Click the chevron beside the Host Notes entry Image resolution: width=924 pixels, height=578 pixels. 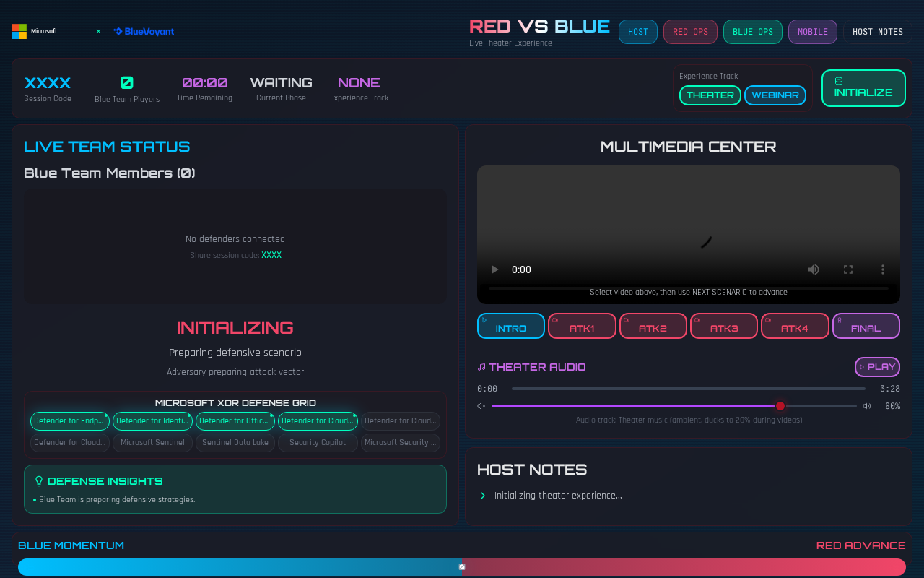(483, 496)
